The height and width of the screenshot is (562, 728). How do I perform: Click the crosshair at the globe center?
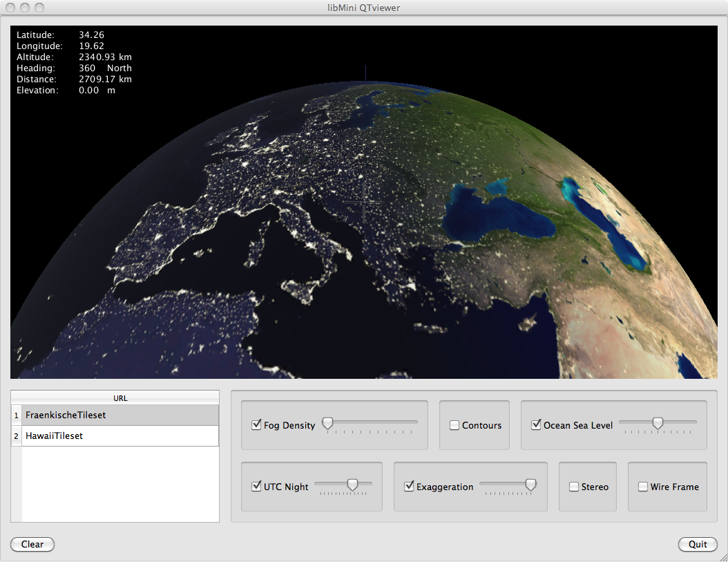[364, 202]
